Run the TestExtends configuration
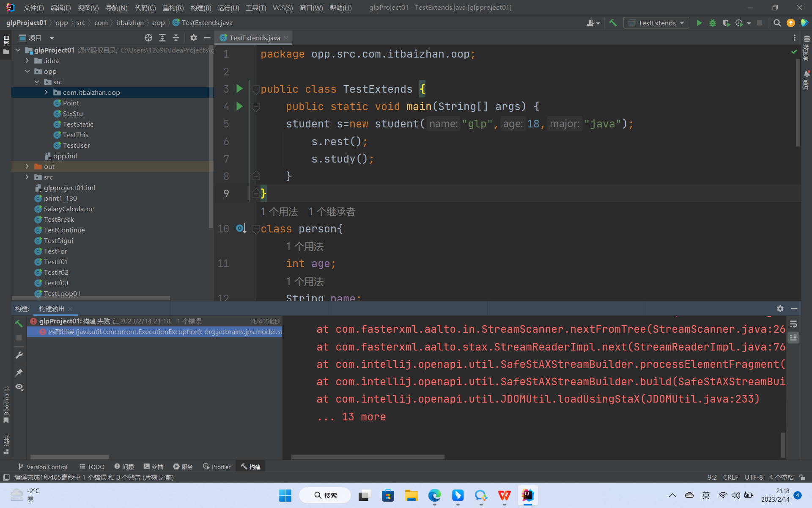The height and width of the screenshot is (508, 812). (699, 23)
